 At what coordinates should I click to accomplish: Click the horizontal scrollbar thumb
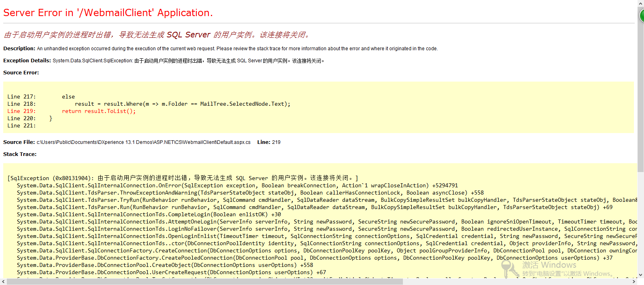(205, 282)
